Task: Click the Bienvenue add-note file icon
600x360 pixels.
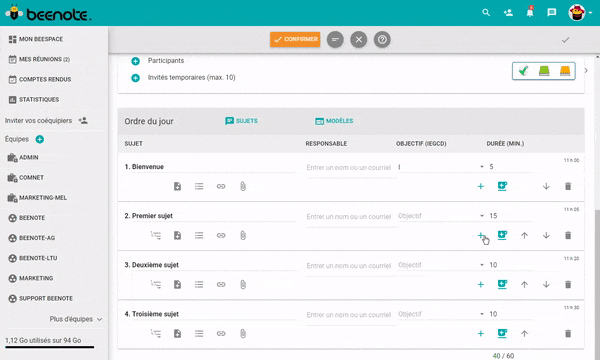Action: 177,186
